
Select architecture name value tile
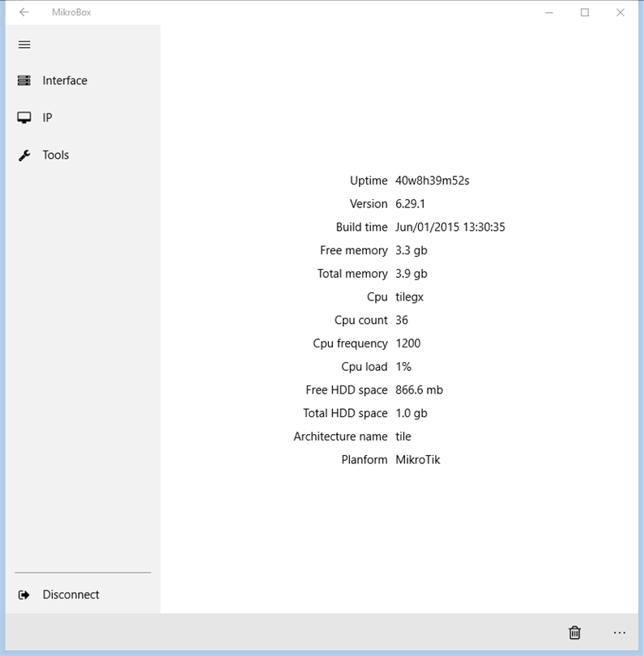point(403,437)
